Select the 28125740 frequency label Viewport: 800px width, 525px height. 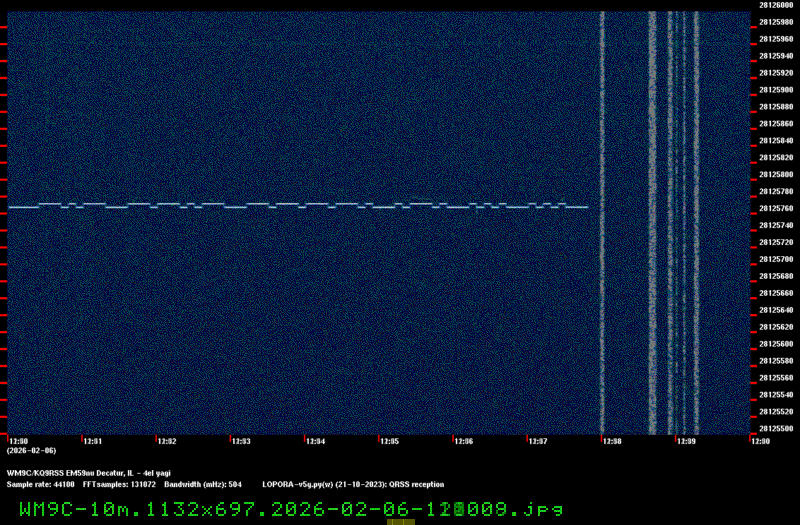point(776,225)
